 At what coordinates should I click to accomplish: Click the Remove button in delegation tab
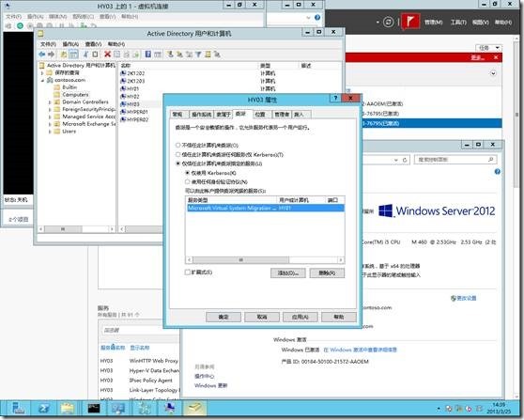tap(327, 273)
